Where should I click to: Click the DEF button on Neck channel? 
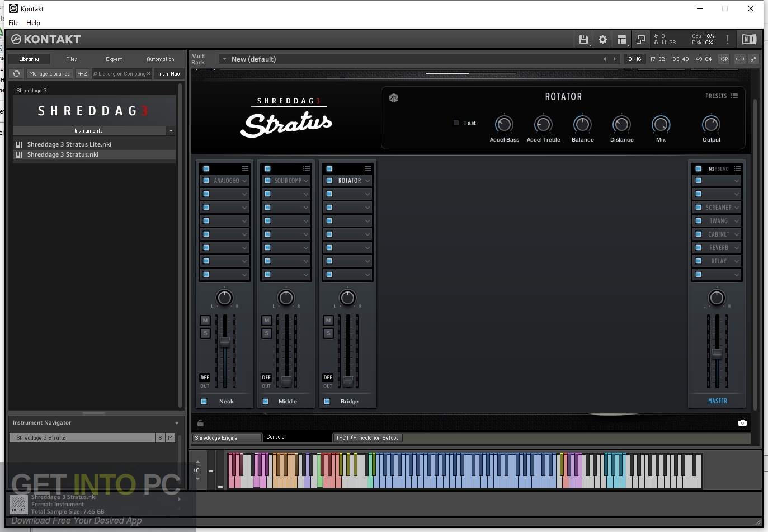point(205,378)
